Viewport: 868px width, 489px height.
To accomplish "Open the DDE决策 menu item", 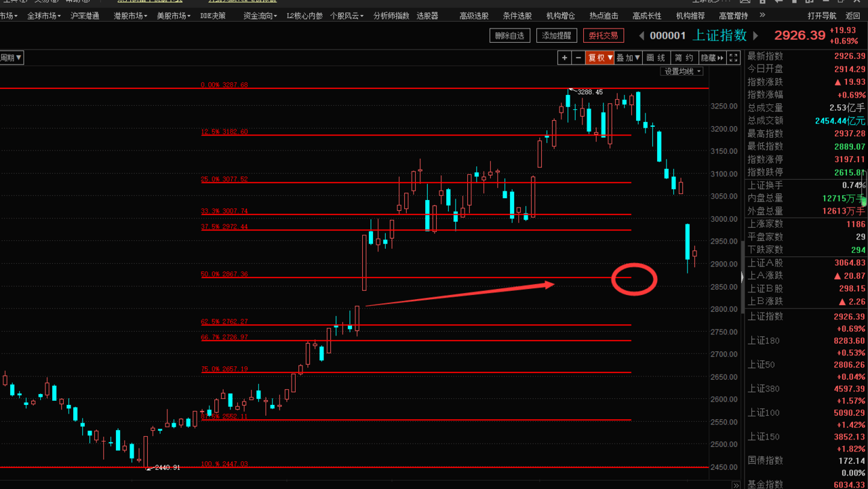I will click(x=214, y=16).
